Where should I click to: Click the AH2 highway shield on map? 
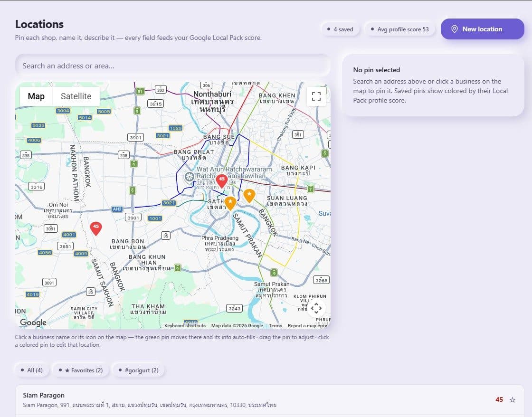click(x=117, y=209)
